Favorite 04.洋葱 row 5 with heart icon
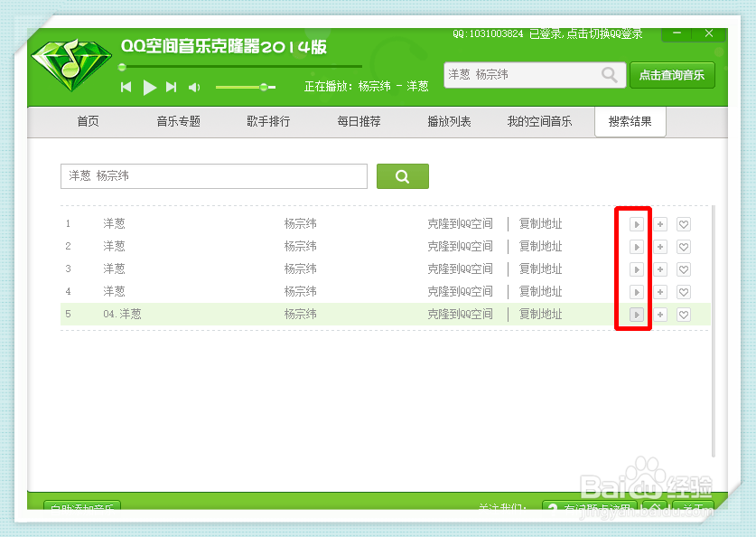 [x=684, y=315]
